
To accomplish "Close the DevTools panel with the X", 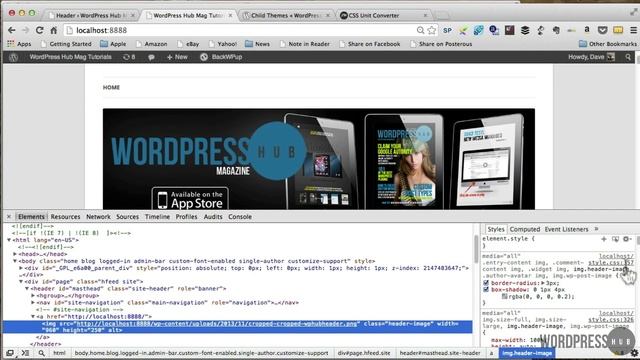I will (9, 217).
